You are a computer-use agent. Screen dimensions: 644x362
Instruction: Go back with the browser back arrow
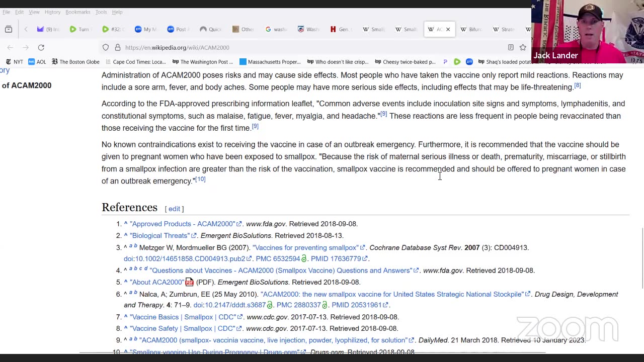coord(10,47)
